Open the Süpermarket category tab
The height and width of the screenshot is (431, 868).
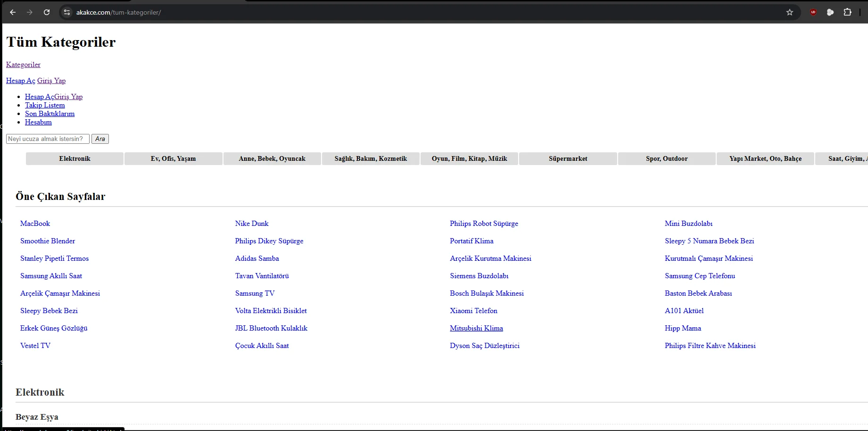tap(568, 158)
